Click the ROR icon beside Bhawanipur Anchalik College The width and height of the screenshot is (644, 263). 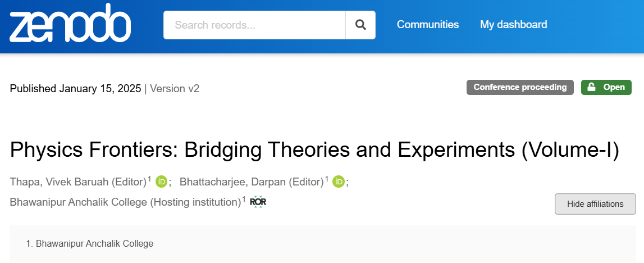[x=258, y=202]
